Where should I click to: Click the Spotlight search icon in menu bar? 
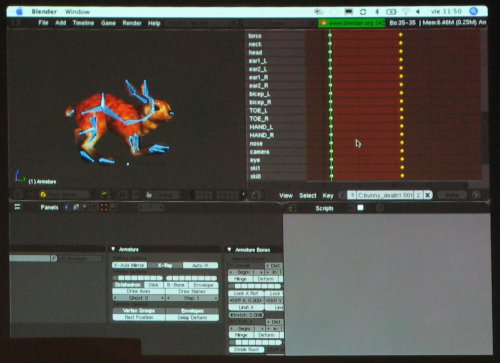coord(473,11)
